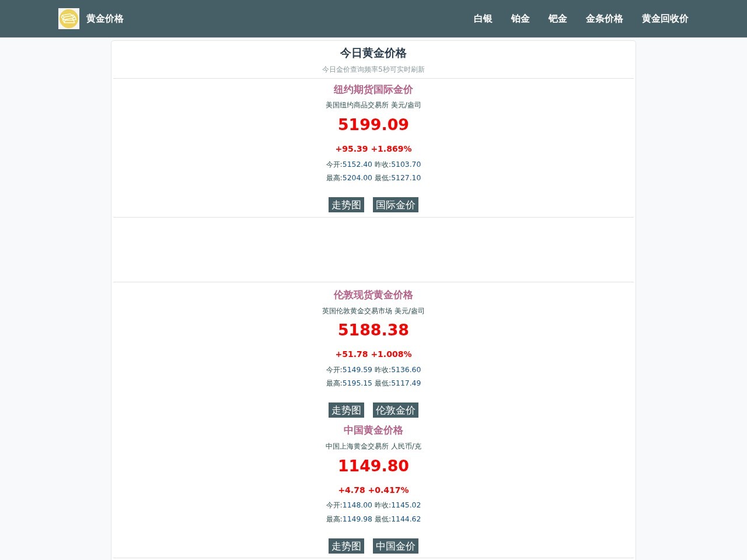747x560 pixels.
Task: Click the 5199.09 New York price figure
Action: point(373,124)
